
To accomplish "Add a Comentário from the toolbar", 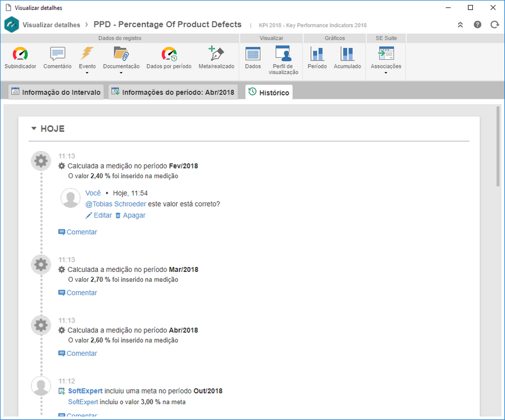I will pyautogui.click(x=57, y=58).
